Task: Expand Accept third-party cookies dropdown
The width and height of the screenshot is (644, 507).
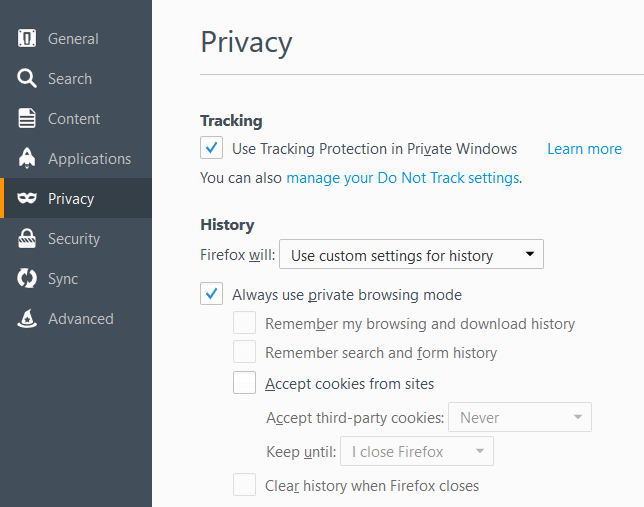Action: coord(520,417)
